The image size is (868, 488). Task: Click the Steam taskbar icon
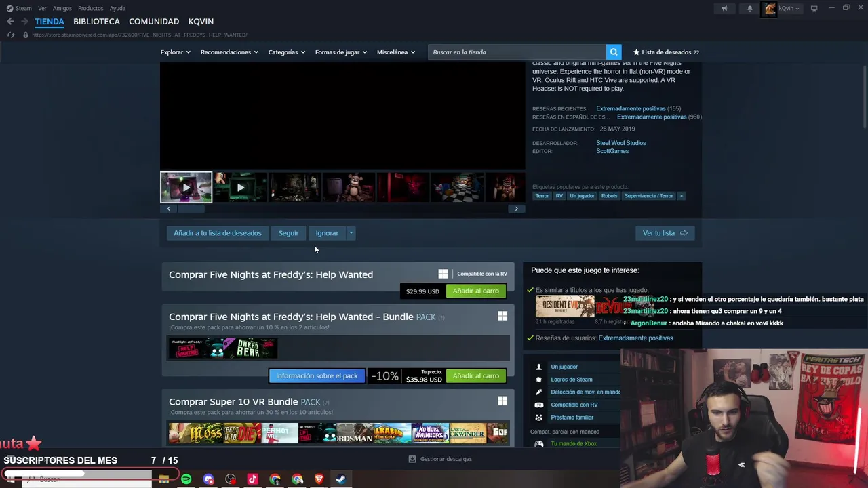pyautogui.click(x=341, y=479)
